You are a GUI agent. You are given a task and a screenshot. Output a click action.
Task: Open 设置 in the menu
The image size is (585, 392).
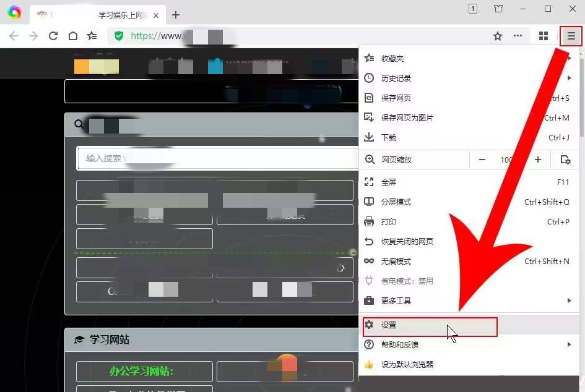(469, 325)
